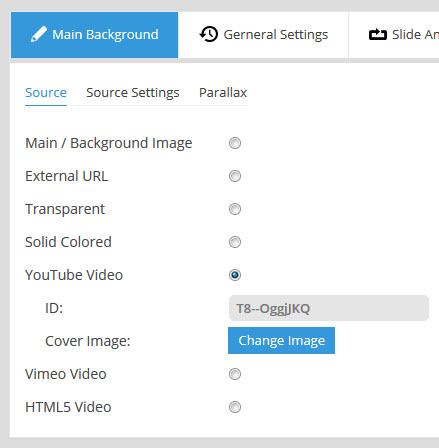Image resolution: width=439 pixels, height=448 pixels.
Task: Choose Vimeo Video radio option
Action: tap(235, 374)
